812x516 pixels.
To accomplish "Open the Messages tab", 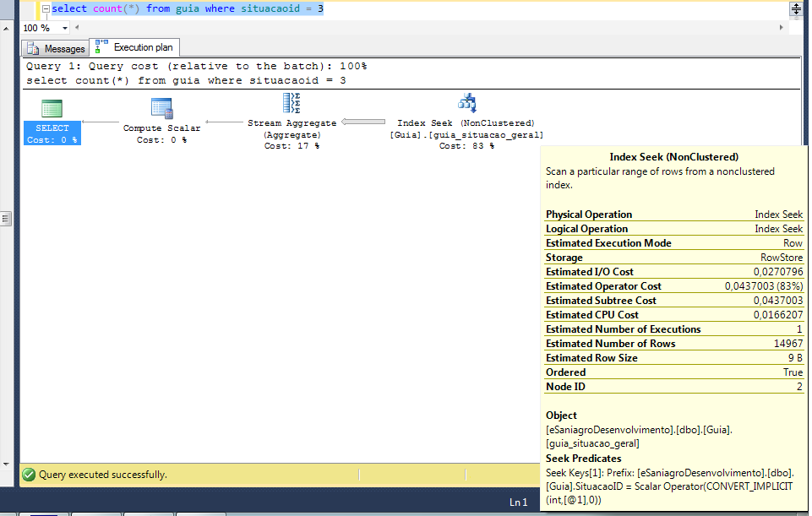I will [56, 49].
